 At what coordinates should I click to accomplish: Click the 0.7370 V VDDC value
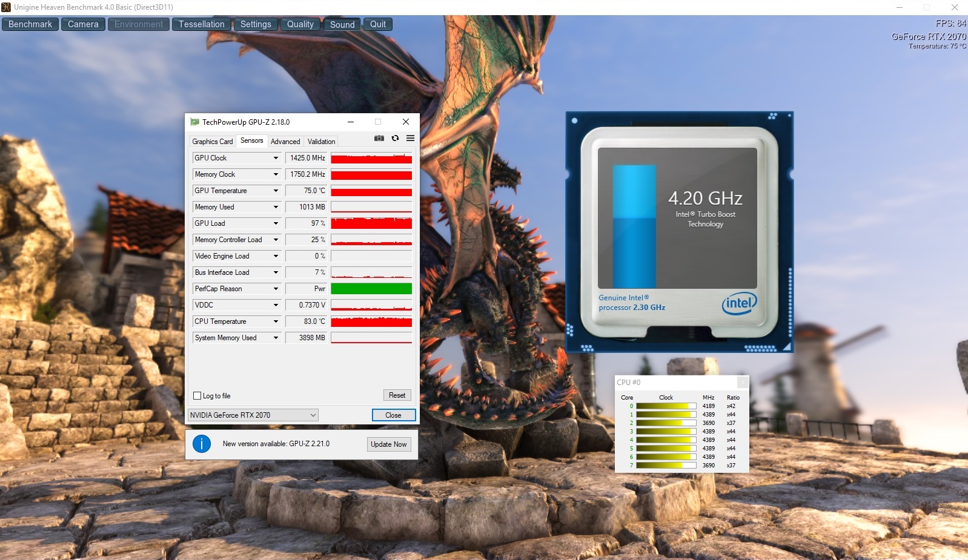click(307, 305)
